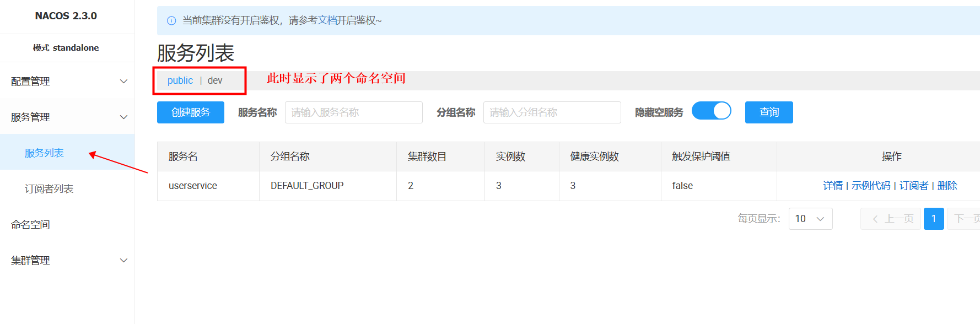
Task: Switch to the public namespace tab
Action: 180,80
